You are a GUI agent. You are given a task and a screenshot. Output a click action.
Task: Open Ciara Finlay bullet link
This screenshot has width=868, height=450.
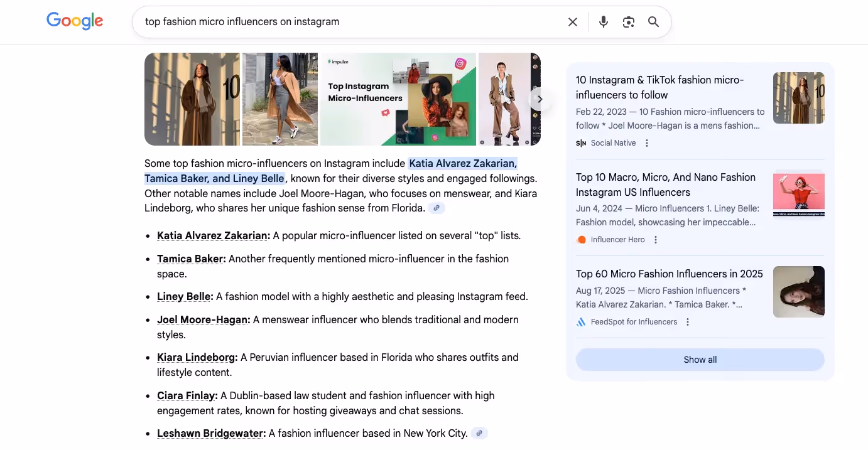coord(187,395)
